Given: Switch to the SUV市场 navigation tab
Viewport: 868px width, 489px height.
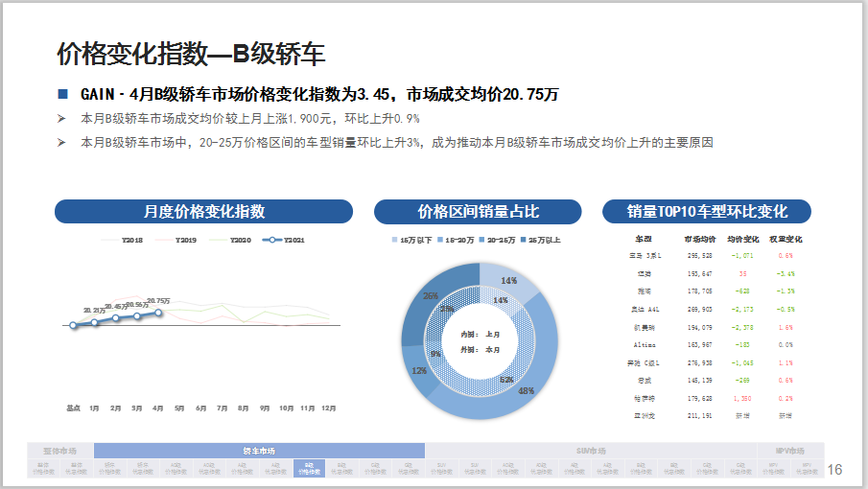Looking at the screenshot, I should click(591, 451).
